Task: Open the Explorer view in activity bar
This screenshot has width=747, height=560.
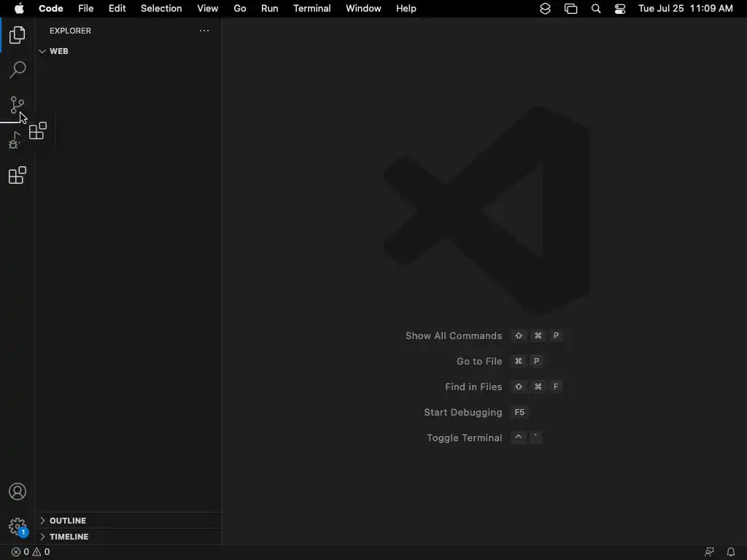Action: (x=18, y=35)
